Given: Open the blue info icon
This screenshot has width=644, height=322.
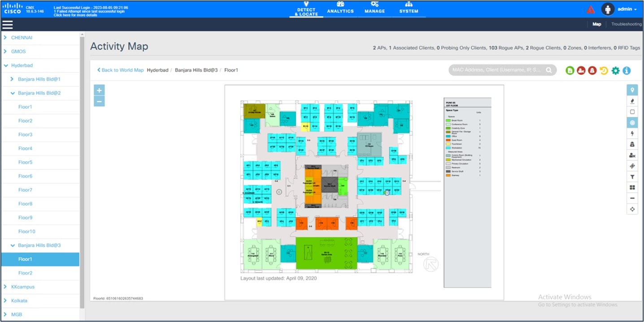Looking at the screenshot, I should (x=627, y=70).
